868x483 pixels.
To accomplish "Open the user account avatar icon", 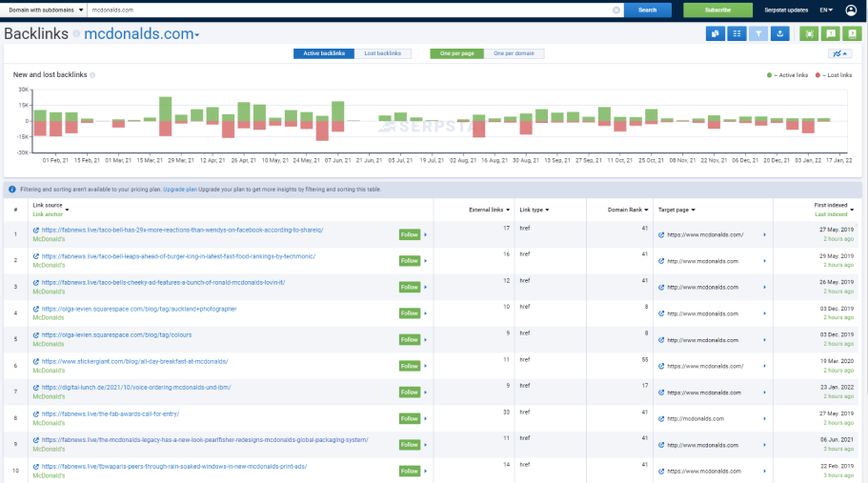I will (851, 10).
